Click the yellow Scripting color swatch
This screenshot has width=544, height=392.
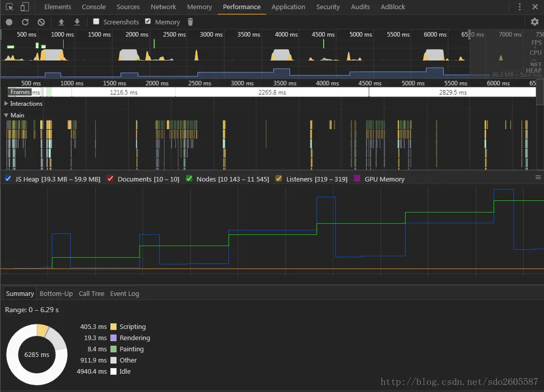113,327
